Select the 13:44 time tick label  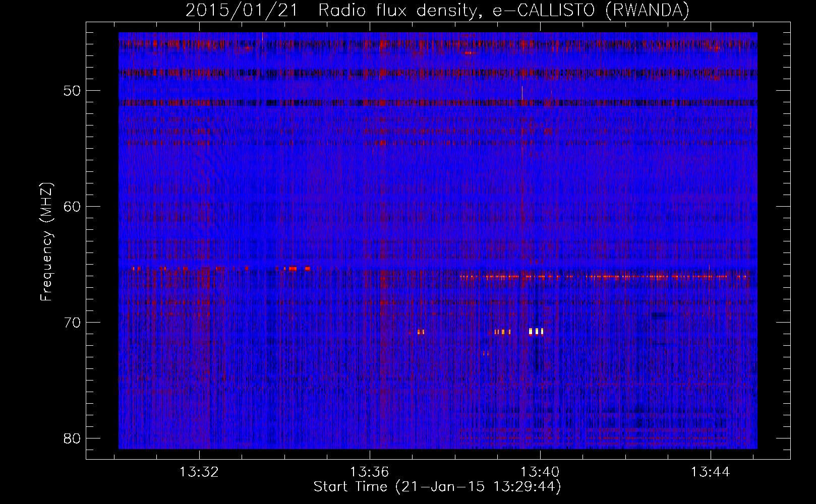coord(711,472)
